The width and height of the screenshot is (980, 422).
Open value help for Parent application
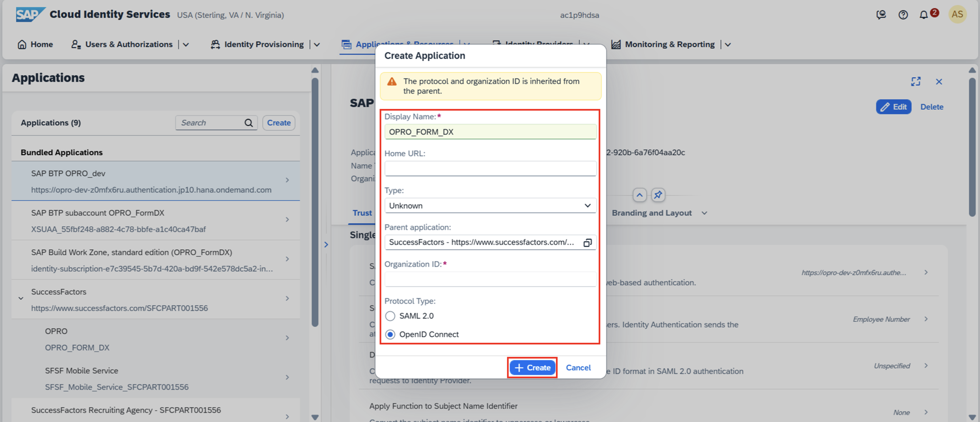point(587,243)
